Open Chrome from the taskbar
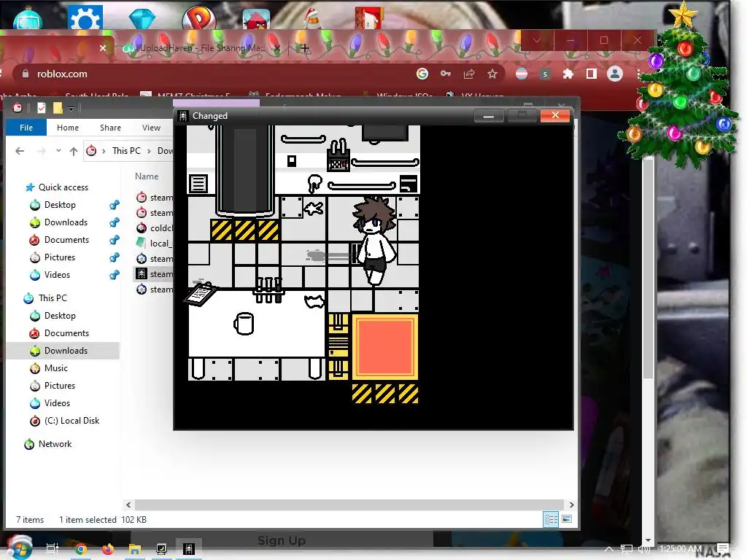The width and height of the screenshot is (747, 560). [x=81, y=549]
